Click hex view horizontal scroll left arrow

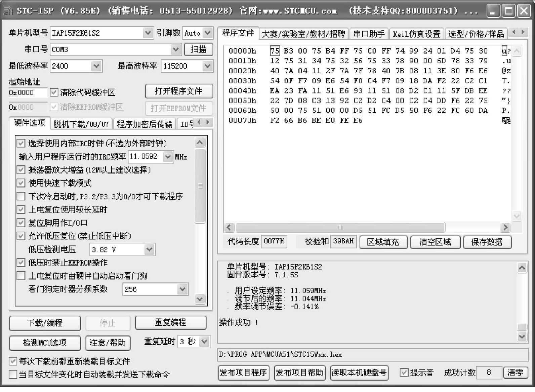[229, 227]
